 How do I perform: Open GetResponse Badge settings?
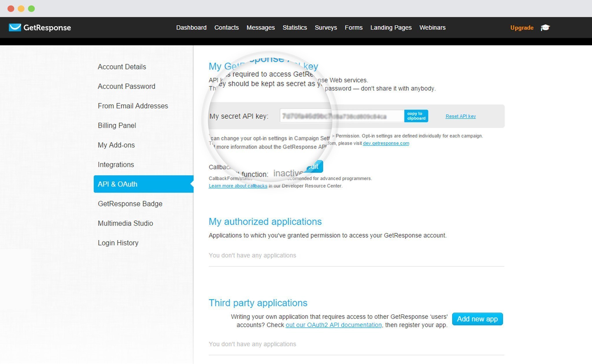tap(130, 204)
